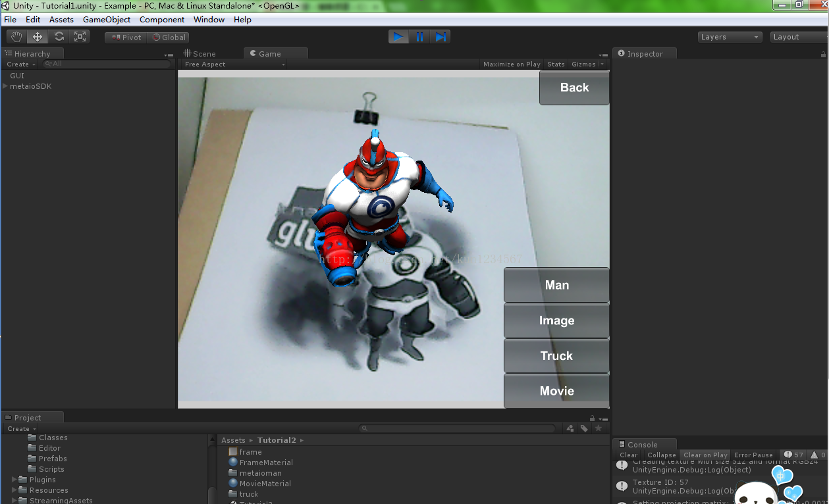This screenshot has width=829, height=504.
Task: Open the Gizmos dropdown arrow
Action: click(602, 64)
